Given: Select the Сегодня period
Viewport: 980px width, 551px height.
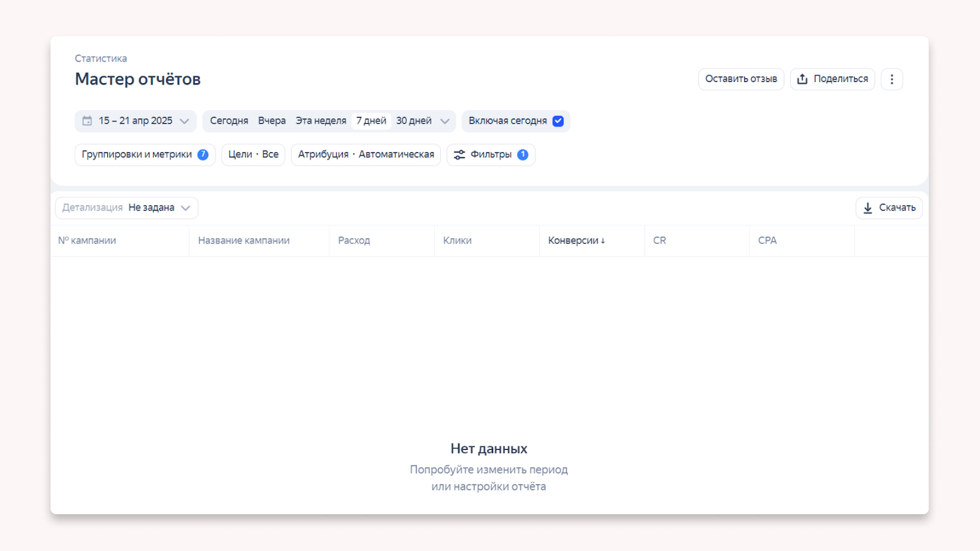Looking at the screenshot, I should pos(229,121).
